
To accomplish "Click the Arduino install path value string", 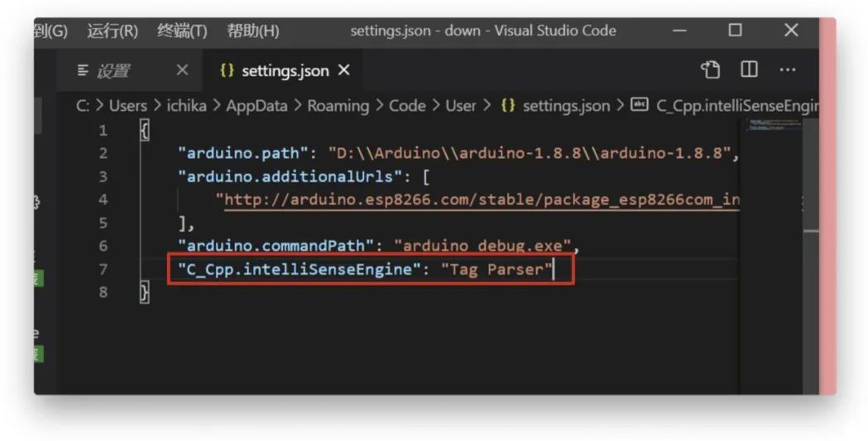I will click(530, 153).
